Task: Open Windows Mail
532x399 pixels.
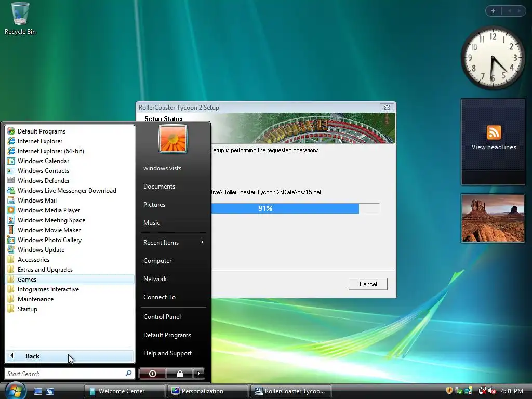Action: (37, 200)
